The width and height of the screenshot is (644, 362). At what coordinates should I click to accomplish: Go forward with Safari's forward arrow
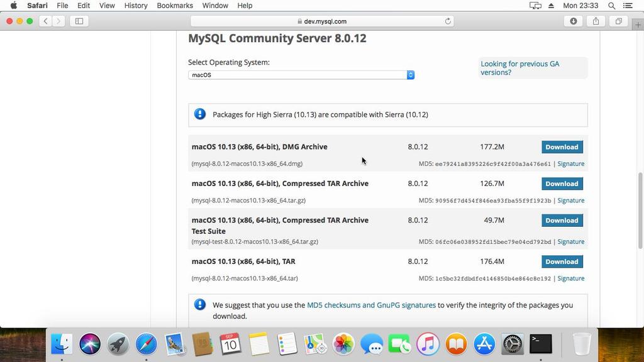pos(58,21)
